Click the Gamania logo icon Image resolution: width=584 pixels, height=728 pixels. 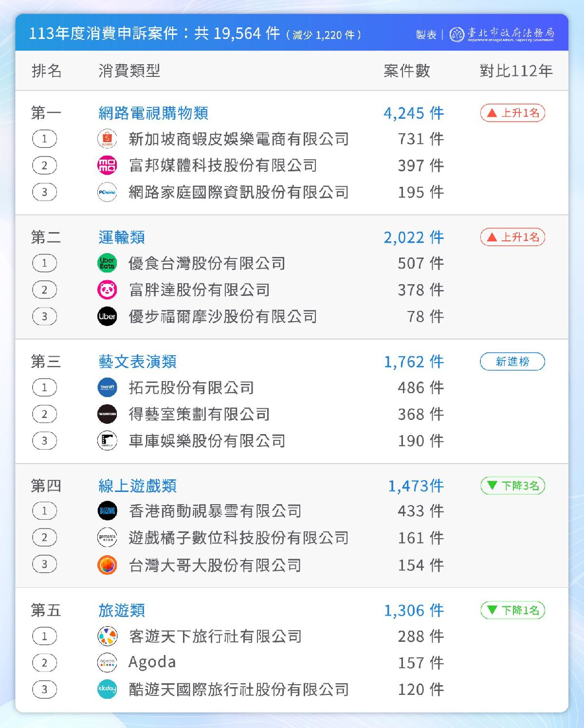(x=107, y=538)
